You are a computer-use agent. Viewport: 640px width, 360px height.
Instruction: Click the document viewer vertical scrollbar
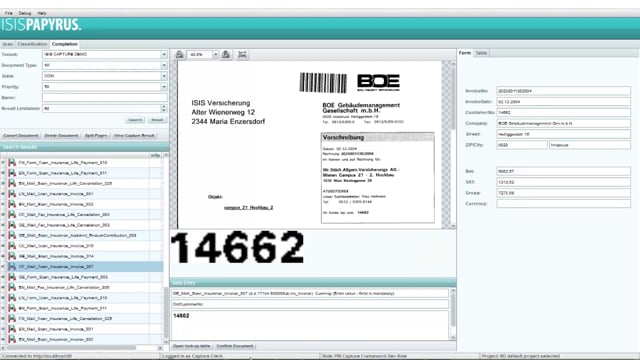click(453, 144)
